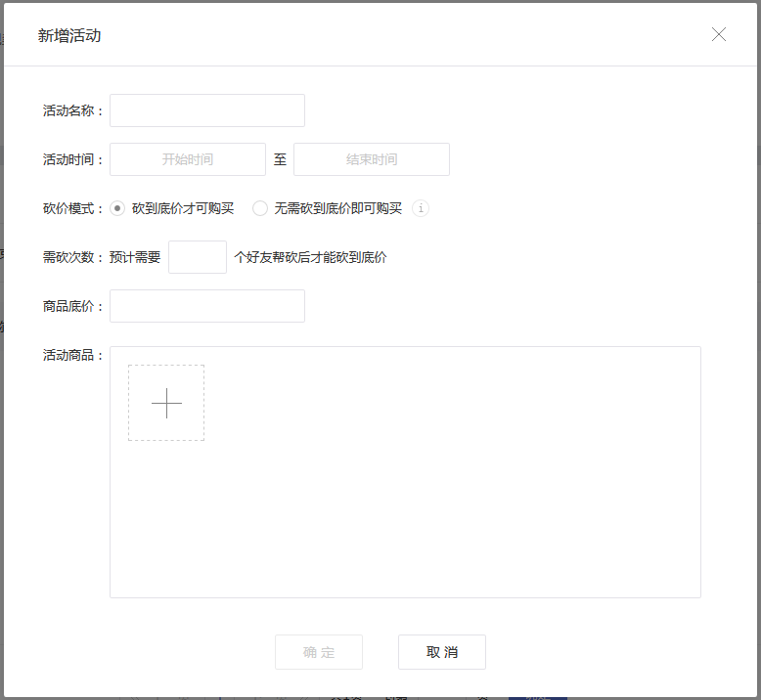761x700 pixels.
Task: Open the 结束时间 date picker
Action: coord(372,159)
